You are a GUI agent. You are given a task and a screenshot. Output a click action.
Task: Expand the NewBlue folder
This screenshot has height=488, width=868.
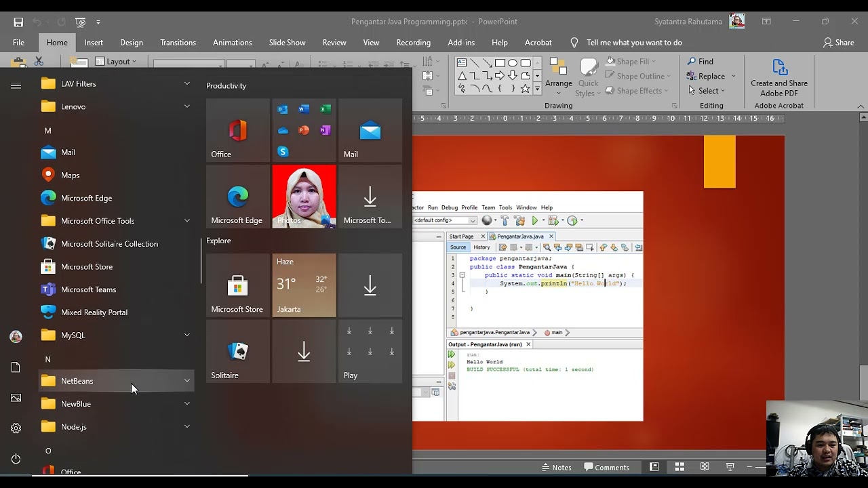[x=187, y=404]
